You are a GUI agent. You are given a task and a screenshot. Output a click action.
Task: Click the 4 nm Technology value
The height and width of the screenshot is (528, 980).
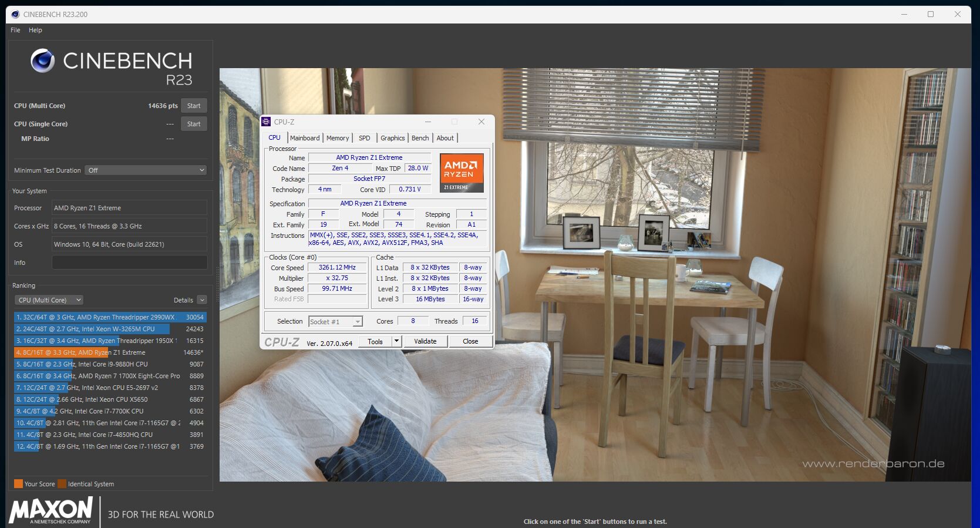(325, 189)
